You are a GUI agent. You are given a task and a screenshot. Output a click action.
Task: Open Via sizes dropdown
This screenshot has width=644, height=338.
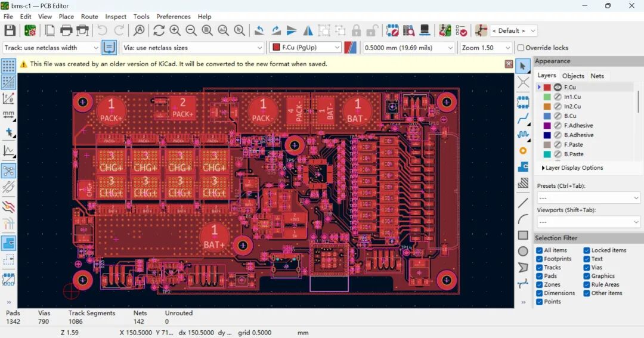tap(193, 48)
